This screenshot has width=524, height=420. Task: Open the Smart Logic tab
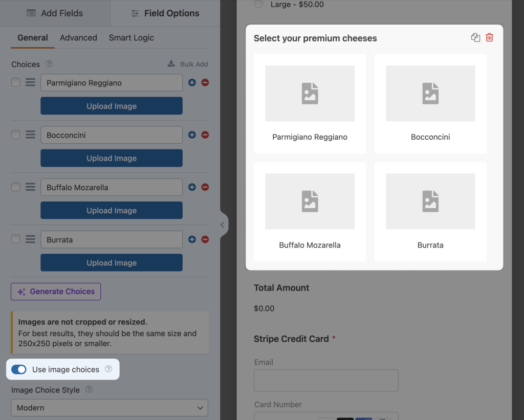(131, 37)
